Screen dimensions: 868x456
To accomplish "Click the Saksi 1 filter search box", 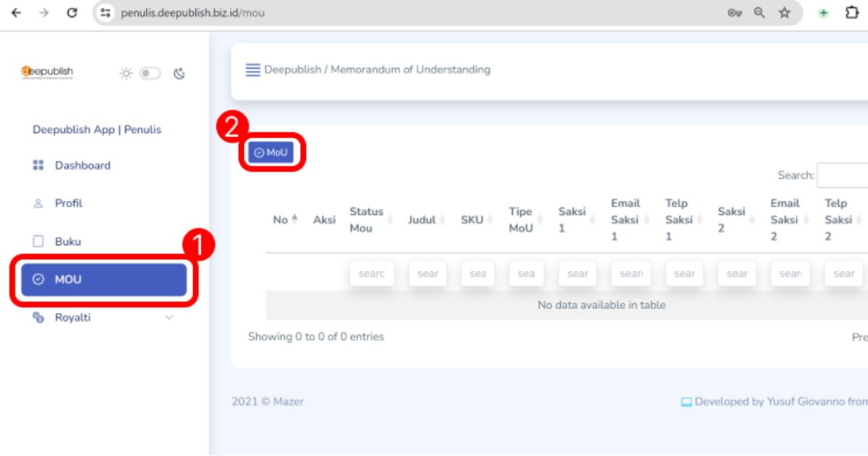I will [577, 274].
